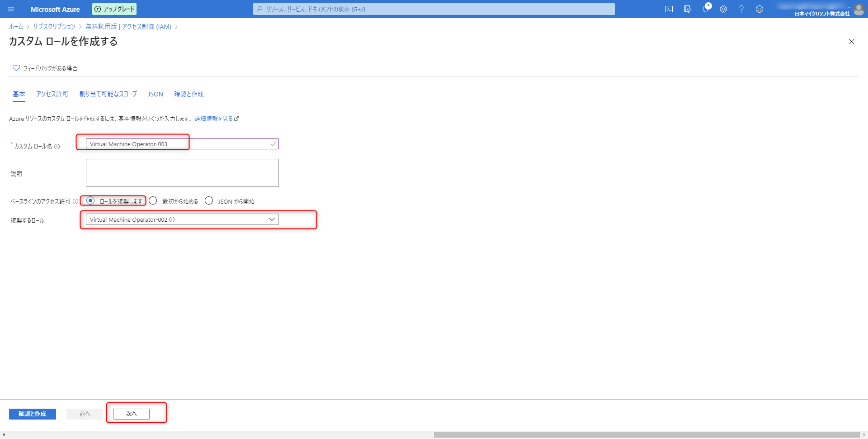Switch to the 割り当て可能なスコープ tab
Viewport: 868px width, 439px height.
[x=108, y=94]
